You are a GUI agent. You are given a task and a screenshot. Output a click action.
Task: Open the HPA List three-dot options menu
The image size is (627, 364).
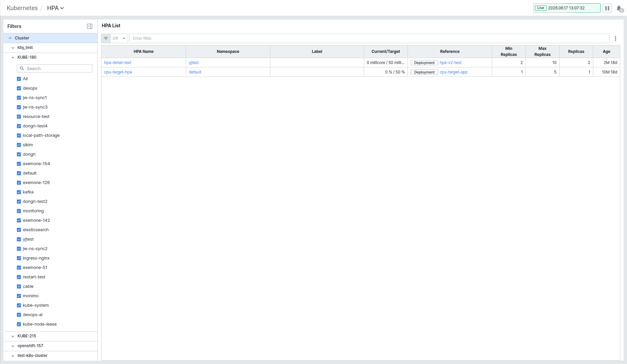point(616,38)
